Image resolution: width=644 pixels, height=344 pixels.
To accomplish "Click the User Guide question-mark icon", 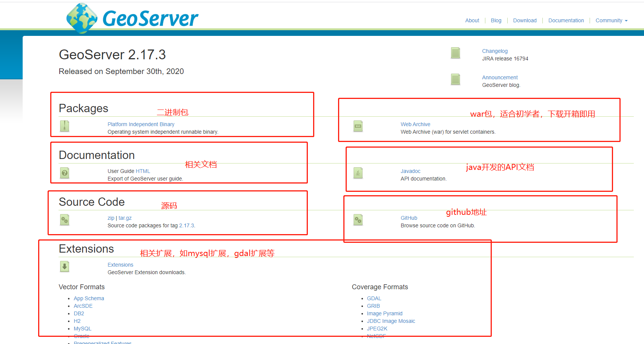I will point(64,173).
